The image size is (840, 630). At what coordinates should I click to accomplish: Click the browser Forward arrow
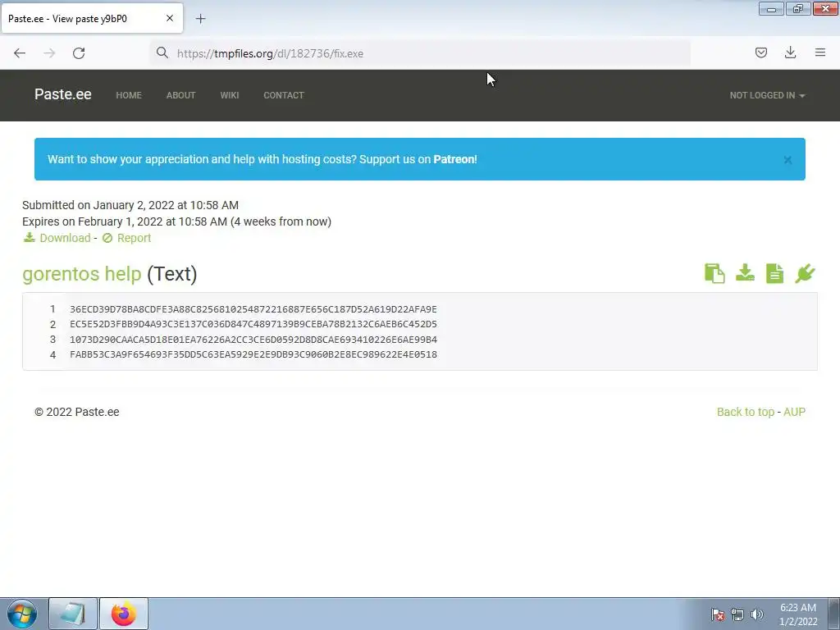49,53
